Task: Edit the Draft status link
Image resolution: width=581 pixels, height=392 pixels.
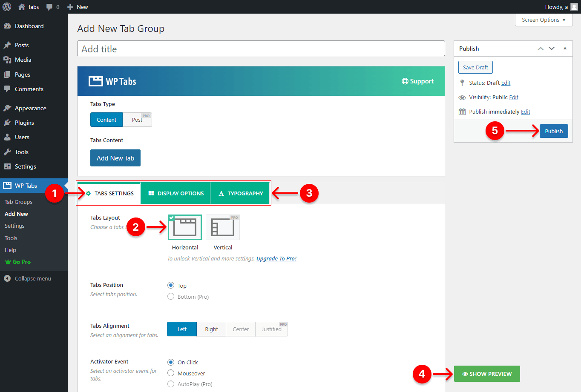Action: coord(506,83)
